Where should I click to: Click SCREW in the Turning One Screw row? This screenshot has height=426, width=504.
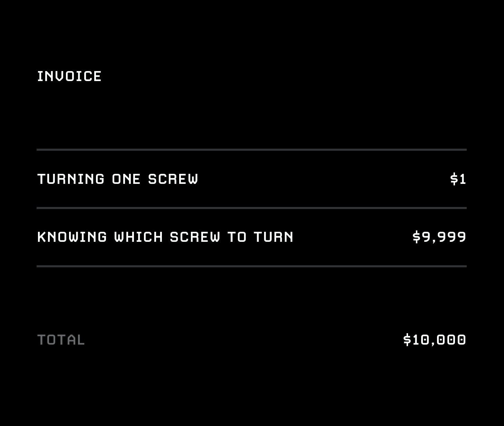173,179
